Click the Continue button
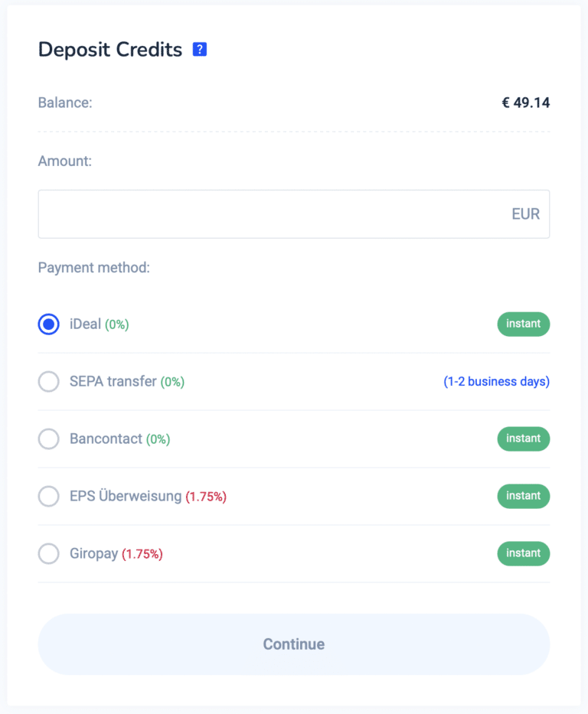 pyautogui.click(x=294, y=644)
